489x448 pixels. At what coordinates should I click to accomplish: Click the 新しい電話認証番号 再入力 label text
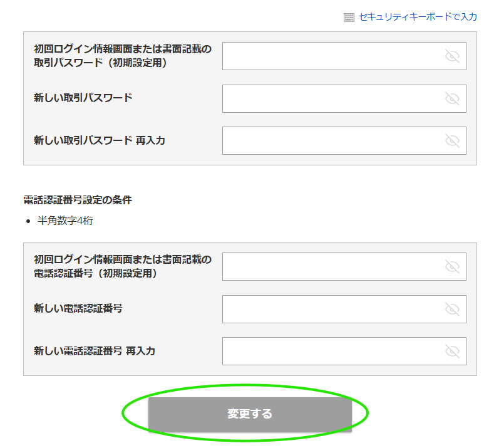point(95,351)
